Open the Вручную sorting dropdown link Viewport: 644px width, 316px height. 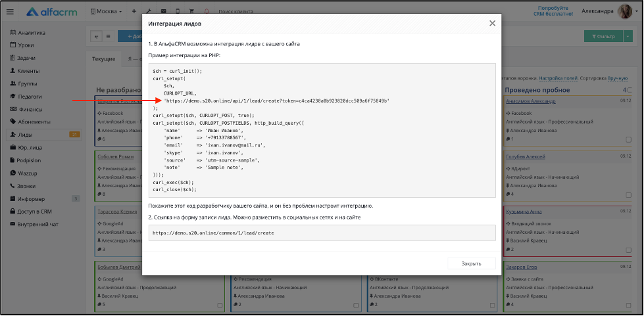coord(618,78)
